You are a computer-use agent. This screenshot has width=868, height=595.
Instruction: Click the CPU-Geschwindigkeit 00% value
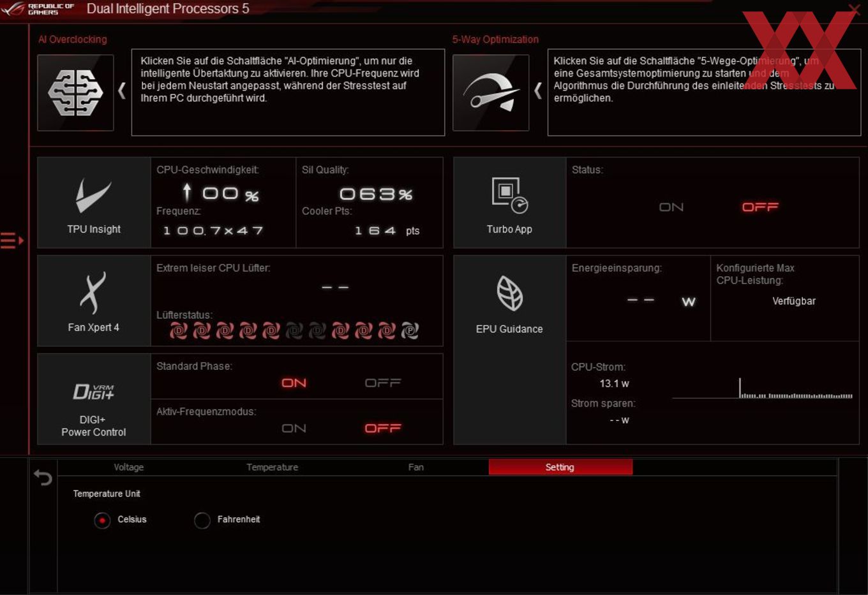point(221,193)
